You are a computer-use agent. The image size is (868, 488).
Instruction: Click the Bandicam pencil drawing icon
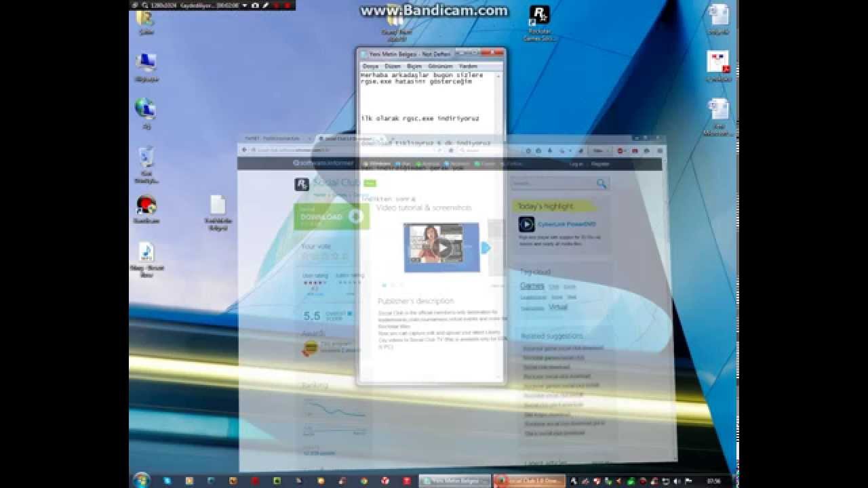click(266, 5)
